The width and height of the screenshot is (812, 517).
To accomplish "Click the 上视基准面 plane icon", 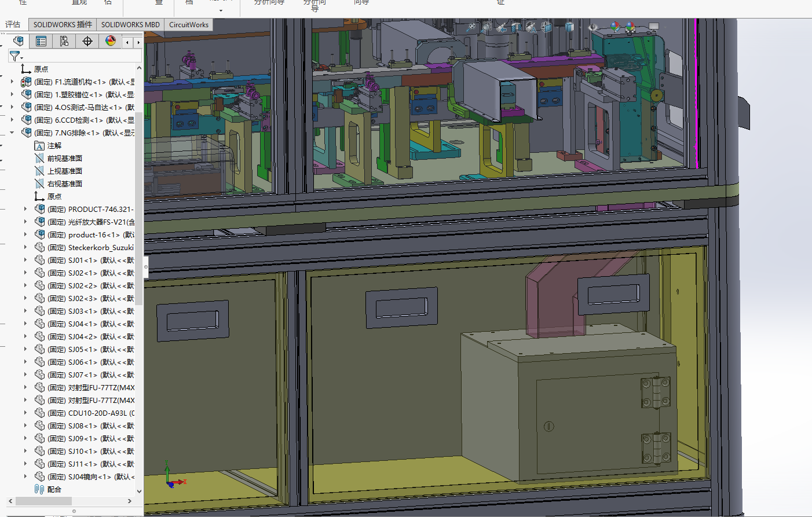I will 39,171.
